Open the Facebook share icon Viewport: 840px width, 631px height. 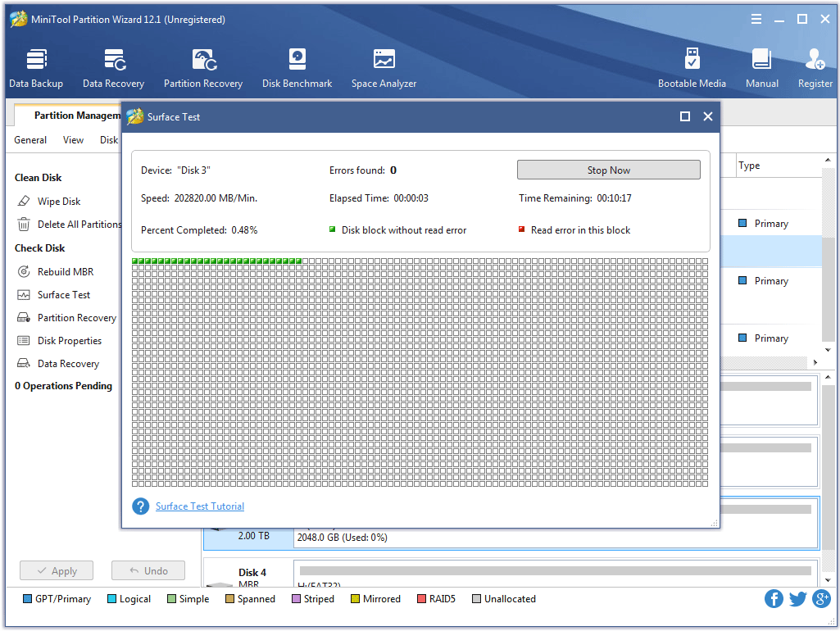pos(774,598)
